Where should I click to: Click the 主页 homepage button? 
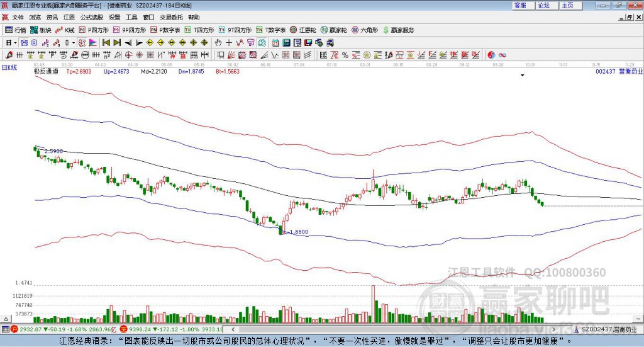(571, 5)
